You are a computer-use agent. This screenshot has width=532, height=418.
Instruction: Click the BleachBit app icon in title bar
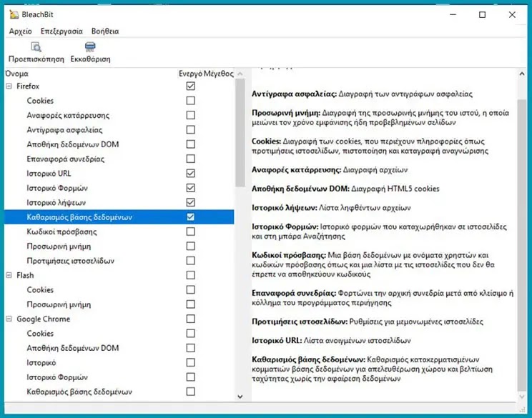pos(14,14)
